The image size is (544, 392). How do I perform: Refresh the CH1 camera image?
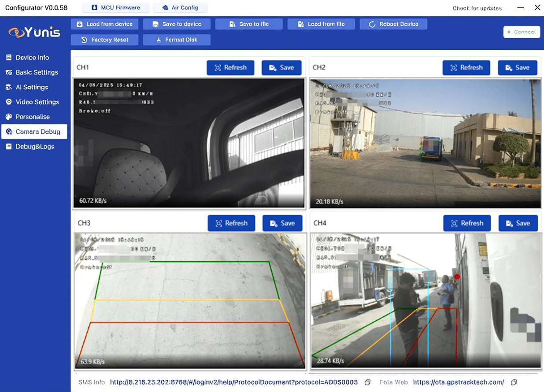230,68
